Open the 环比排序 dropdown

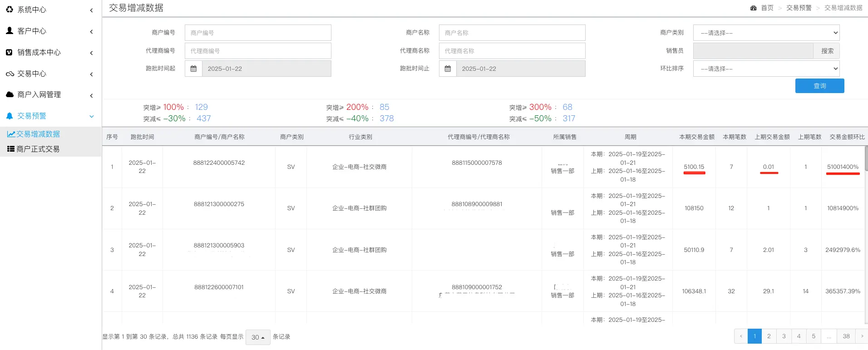(x=766, y=69)
